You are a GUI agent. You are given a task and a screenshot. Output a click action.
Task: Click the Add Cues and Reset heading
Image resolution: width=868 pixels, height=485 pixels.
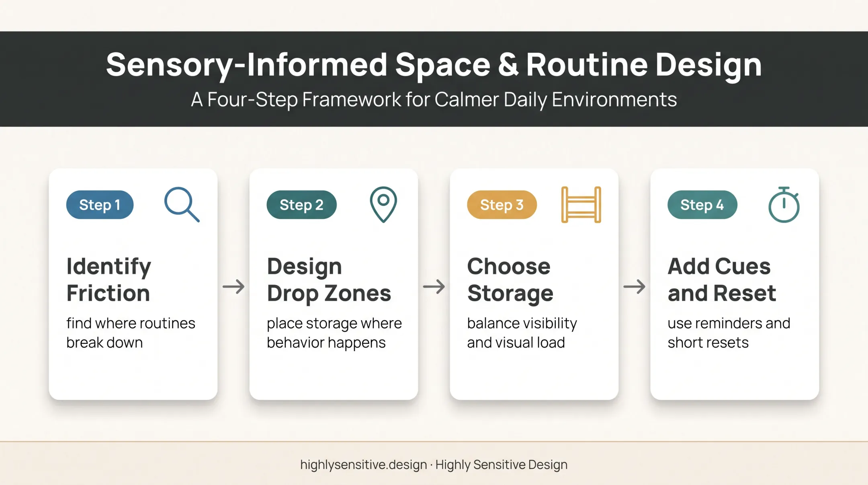point(722,279)
